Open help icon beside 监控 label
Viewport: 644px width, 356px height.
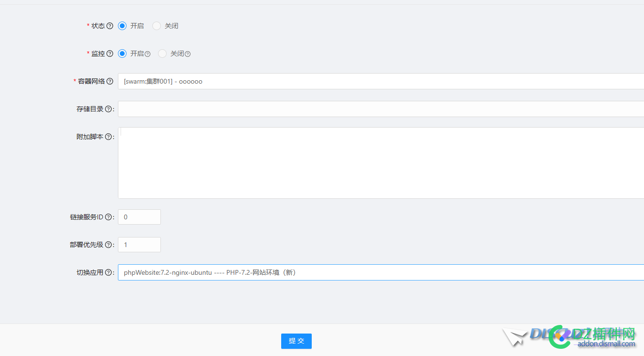tap(110, 54)
